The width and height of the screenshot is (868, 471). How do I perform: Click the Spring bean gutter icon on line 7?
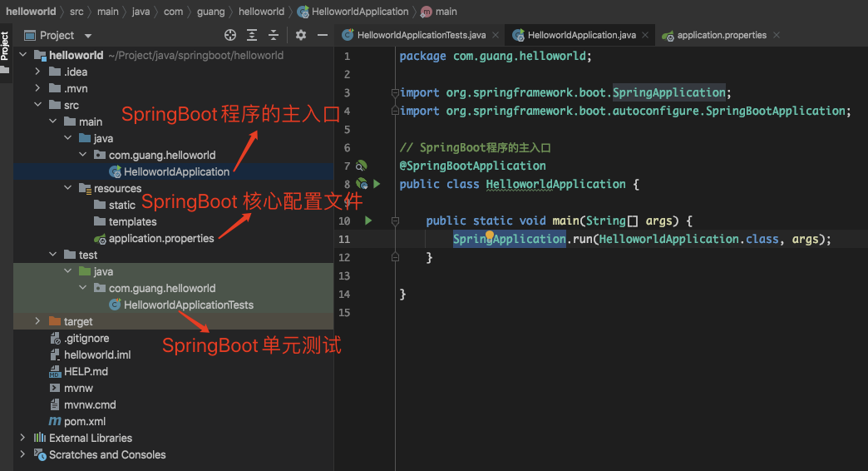click(x=361, y=166)
